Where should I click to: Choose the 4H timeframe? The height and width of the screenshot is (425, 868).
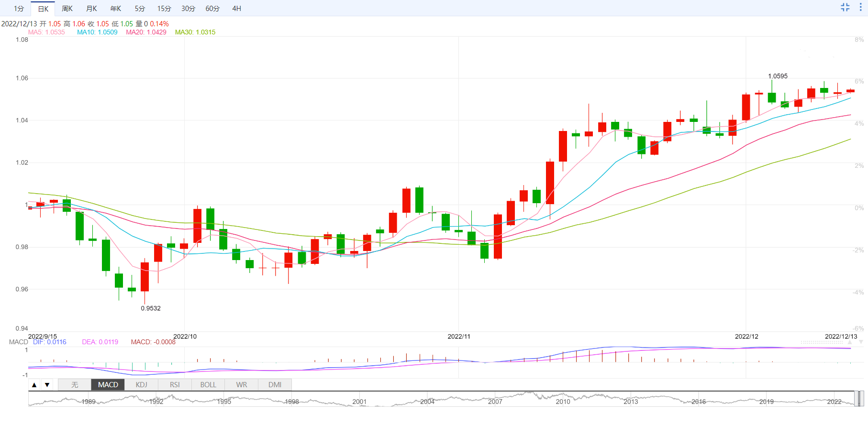[x=236, y=9]
